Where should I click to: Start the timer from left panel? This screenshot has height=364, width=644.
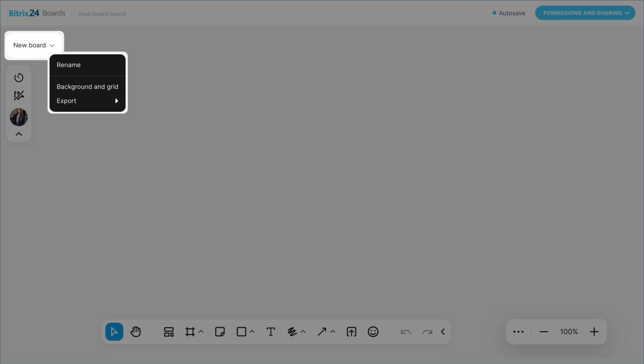tap(19, 78)
